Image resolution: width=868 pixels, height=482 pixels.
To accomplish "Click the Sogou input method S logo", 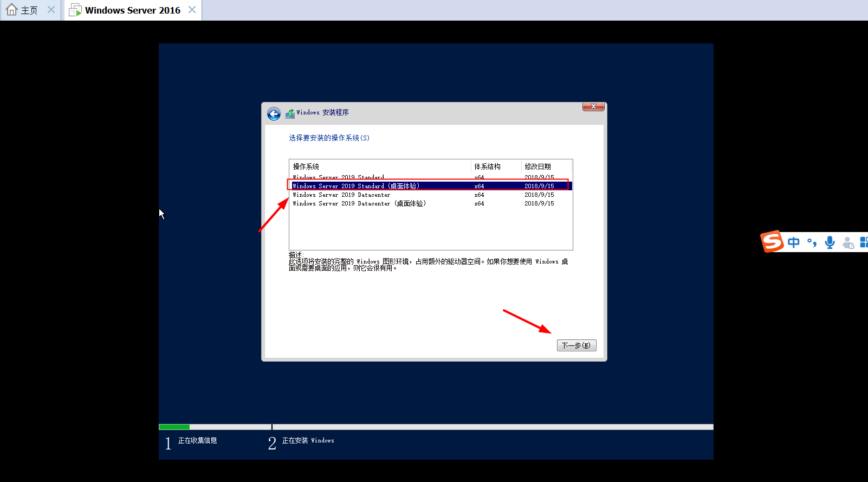I will 772,242.
